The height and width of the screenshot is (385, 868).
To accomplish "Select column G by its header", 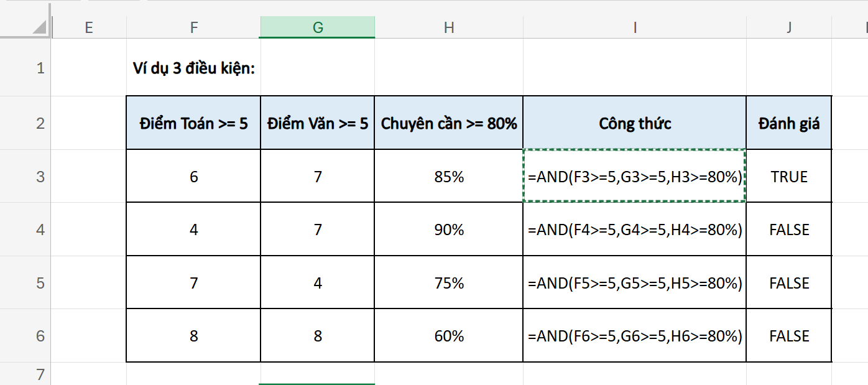I will [x=318, y=26].
